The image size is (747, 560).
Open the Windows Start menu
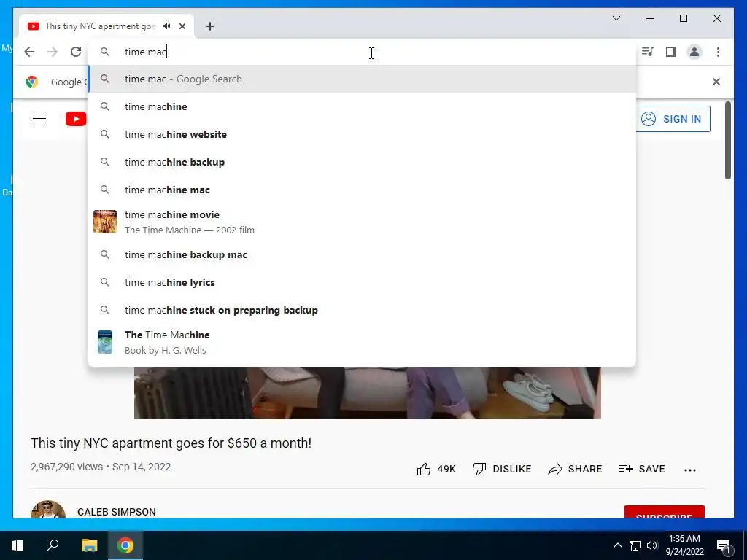click(18, 545)
